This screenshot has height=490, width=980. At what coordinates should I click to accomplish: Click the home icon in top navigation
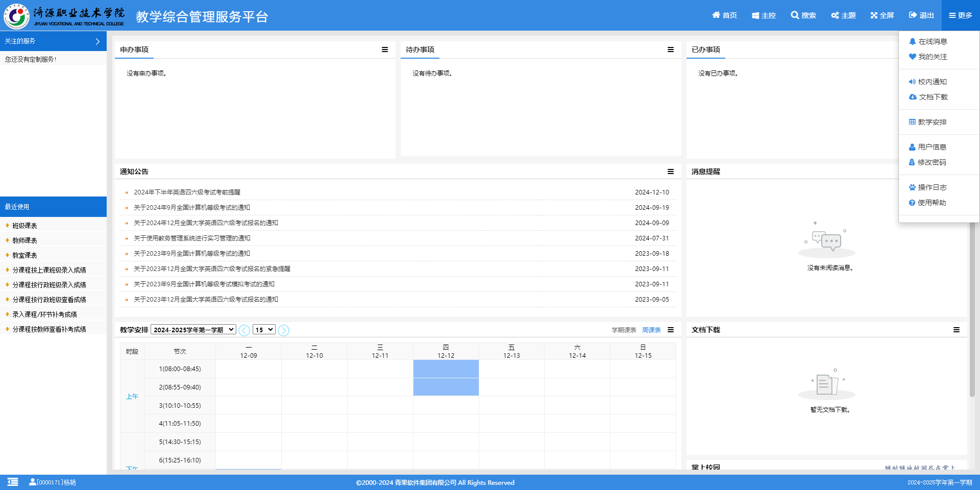click(716, 15)
